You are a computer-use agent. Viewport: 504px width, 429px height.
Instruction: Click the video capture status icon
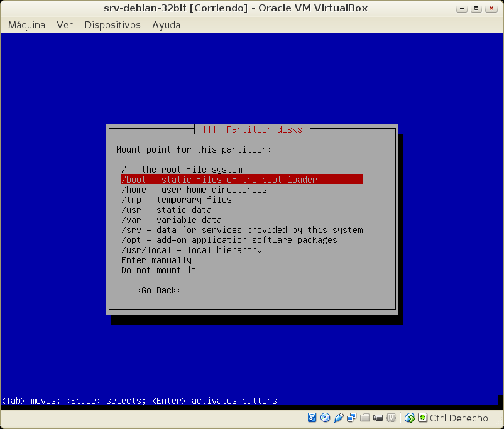point(378,418)
